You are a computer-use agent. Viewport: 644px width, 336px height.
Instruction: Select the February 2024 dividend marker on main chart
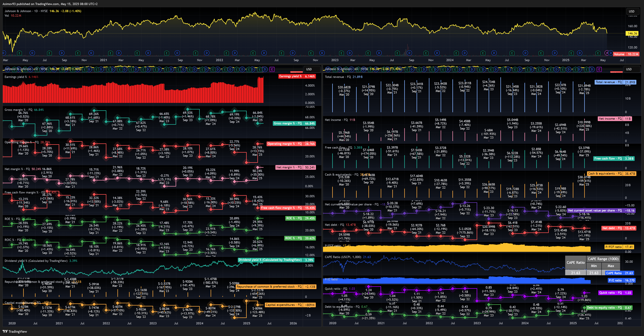[465, 53]
